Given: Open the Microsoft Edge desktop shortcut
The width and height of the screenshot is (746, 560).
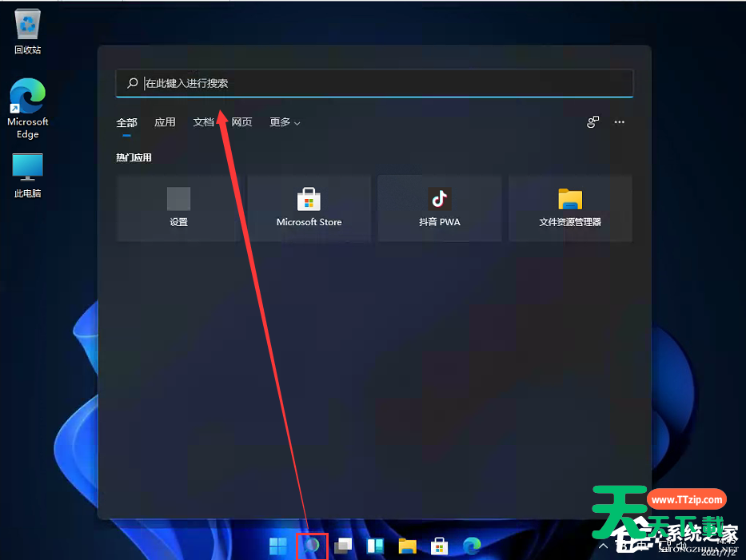Looking at the screenshot, I should coord(28,109).
